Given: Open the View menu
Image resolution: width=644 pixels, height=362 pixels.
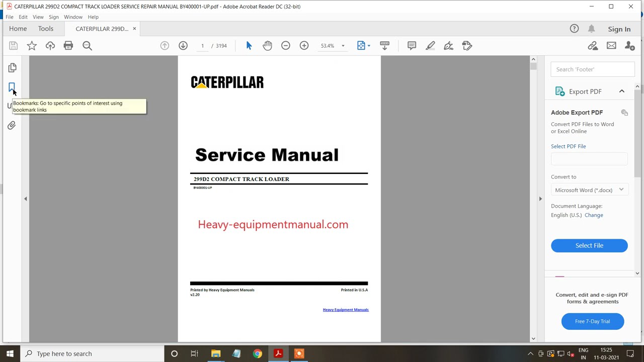Looking at the screenshot, I should click(x=38, y=17).
